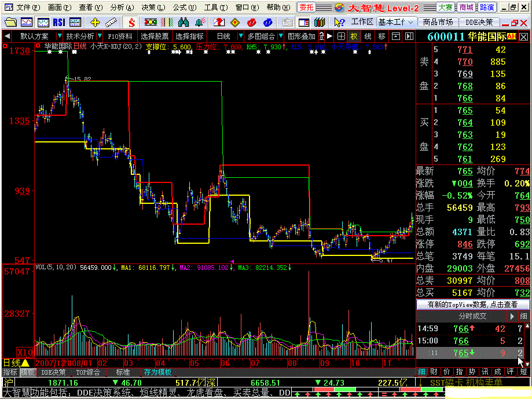
Task: Toggle the 权 adjustment button
Action: [x=354, y=36]
